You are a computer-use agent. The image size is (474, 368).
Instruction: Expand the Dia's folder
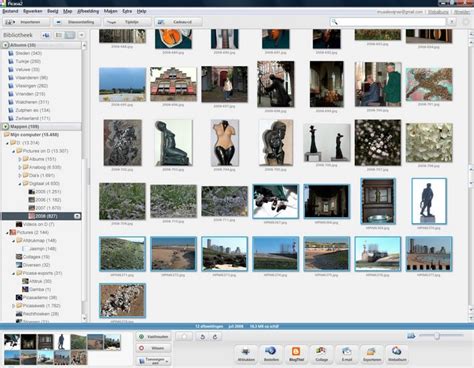(20, 175)
